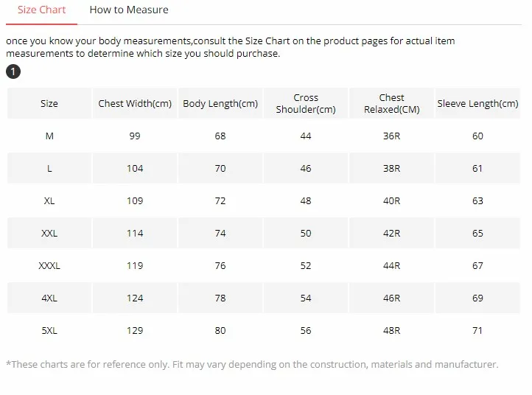Click the Body Length(cm) header cell

pyautogui.click(x=220, y=104)
